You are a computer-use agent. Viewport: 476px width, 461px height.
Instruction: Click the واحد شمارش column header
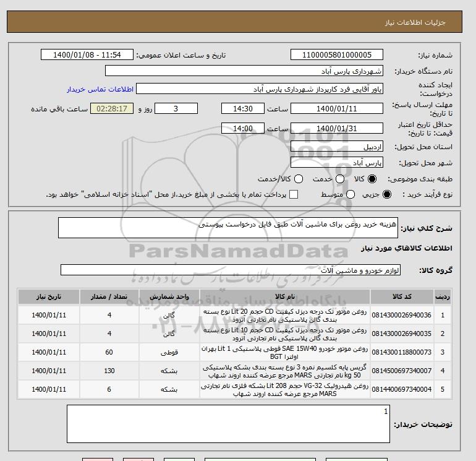[x=169, y=297]
